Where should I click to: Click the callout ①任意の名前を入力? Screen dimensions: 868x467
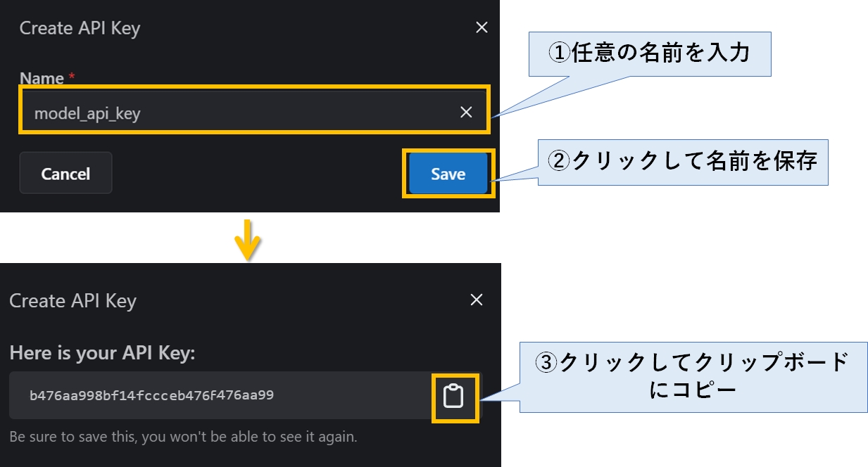649,53
